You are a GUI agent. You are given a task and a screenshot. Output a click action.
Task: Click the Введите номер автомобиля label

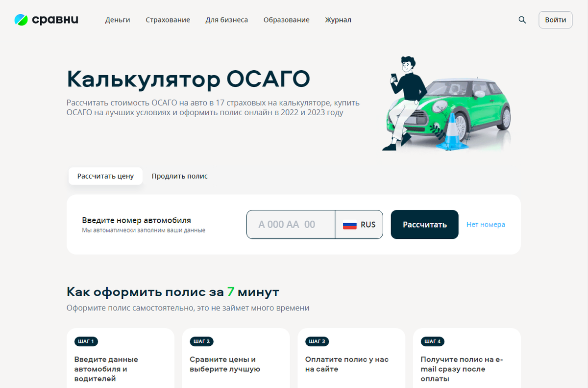136,220
